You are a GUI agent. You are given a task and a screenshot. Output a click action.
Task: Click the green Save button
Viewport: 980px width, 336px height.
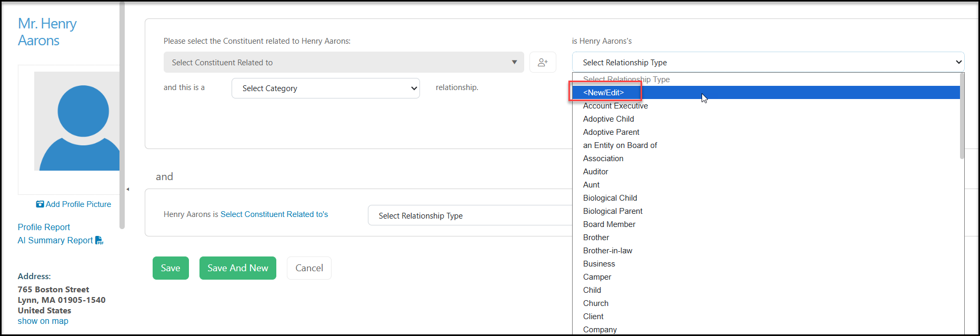[171, 268]
